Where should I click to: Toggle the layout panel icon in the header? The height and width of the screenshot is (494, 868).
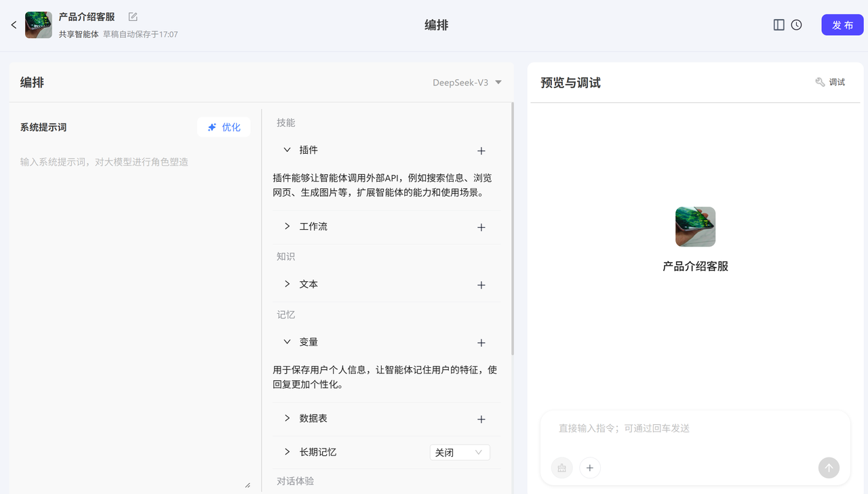click(778, 25)
